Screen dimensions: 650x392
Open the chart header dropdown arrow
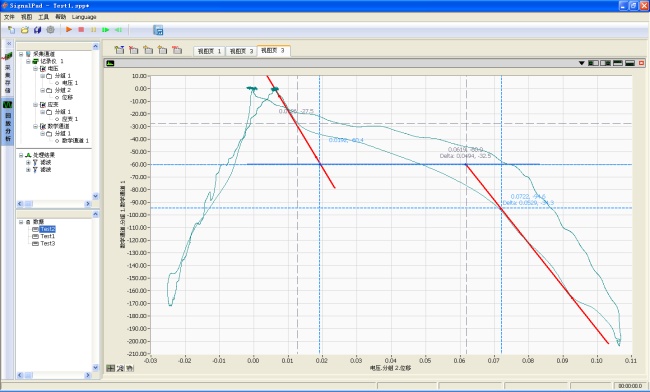(x=582, y=63)
